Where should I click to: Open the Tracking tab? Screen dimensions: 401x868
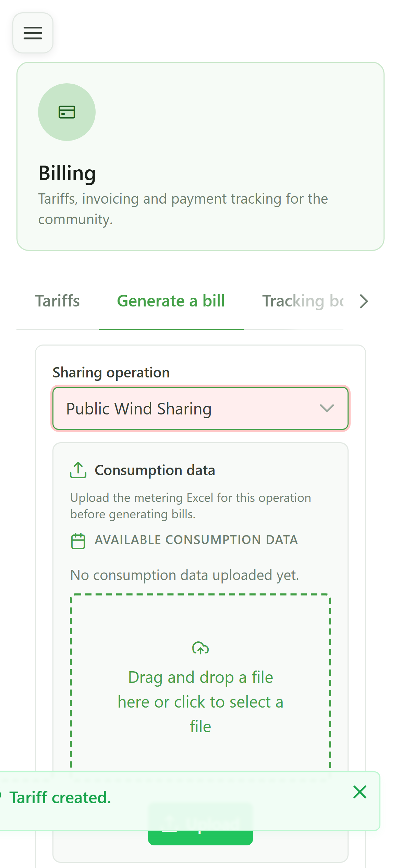click(x=303, y=301)
